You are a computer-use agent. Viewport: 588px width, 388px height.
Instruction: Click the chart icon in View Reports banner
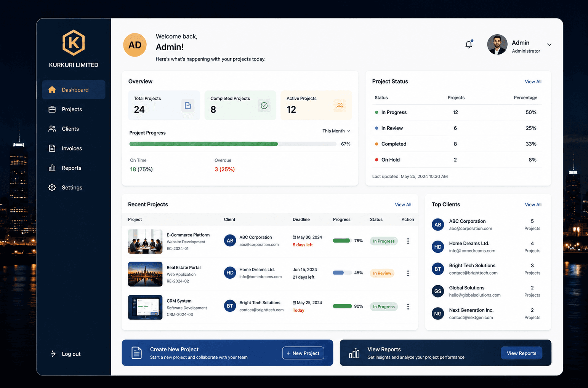[354, 353]
